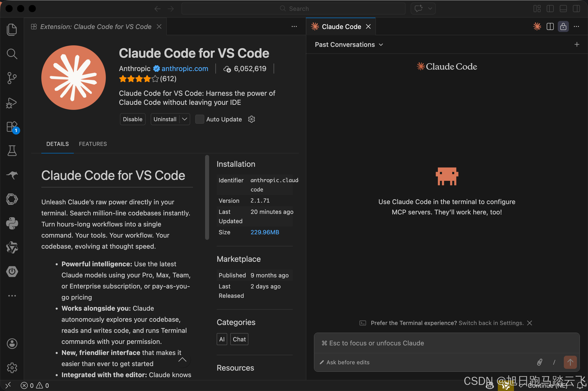Image resolution: width=588 pixels, height=391 pixels.
Task: Enable the Auto Update checkbox
Action: [x=200, y=119]
